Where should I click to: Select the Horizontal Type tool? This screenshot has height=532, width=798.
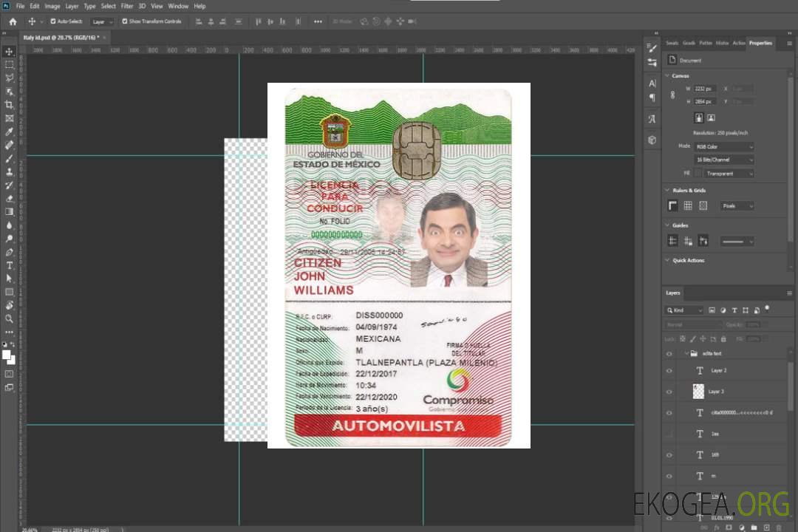9,265
